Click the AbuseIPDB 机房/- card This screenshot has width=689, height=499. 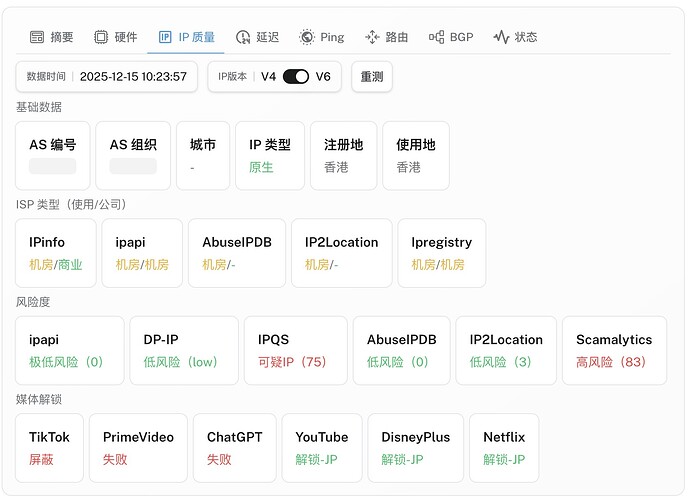237,253
